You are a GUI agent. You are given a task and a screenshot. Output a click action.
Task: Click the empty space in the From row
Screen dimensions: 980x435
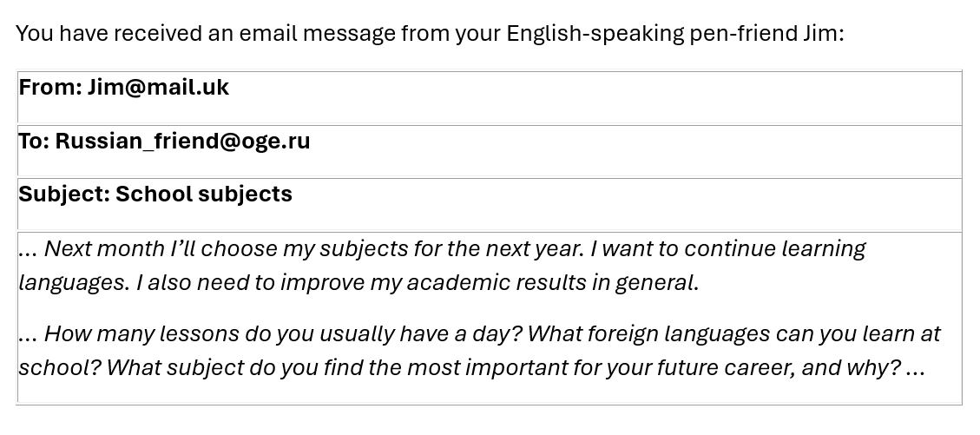590,97
